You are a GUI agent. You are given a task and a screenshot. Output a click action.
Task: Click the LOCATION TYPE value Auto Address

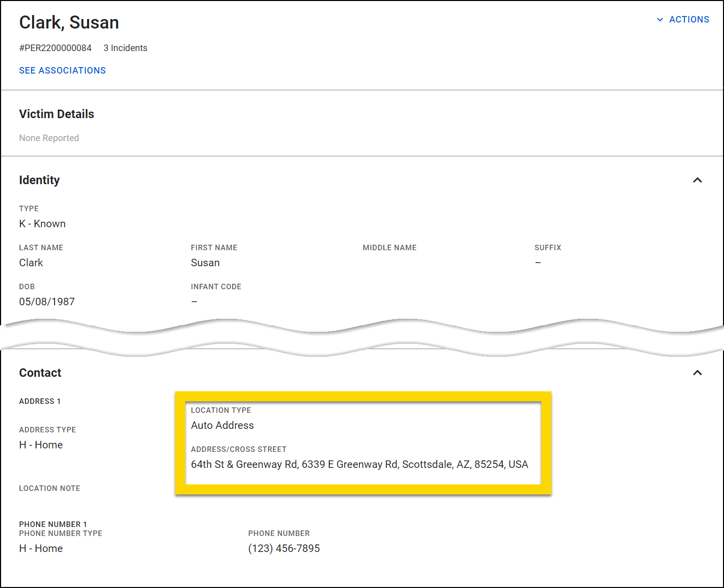click(222, 425)
